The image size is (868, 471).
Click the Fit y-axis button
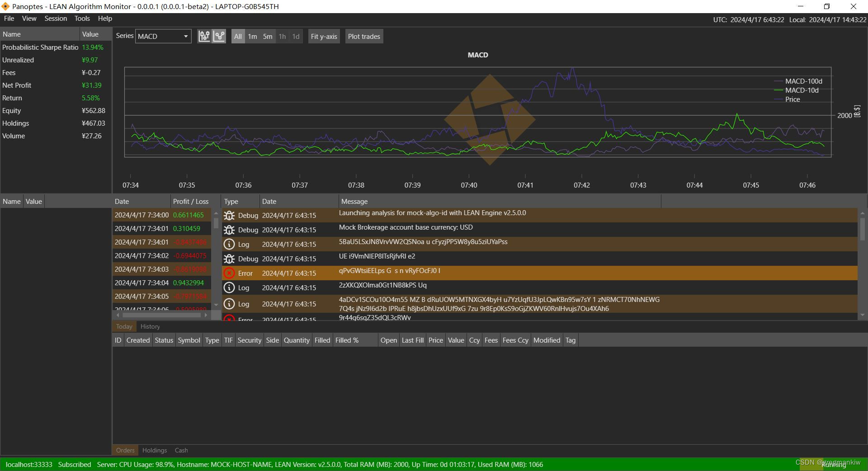click(x=324, y=36)
